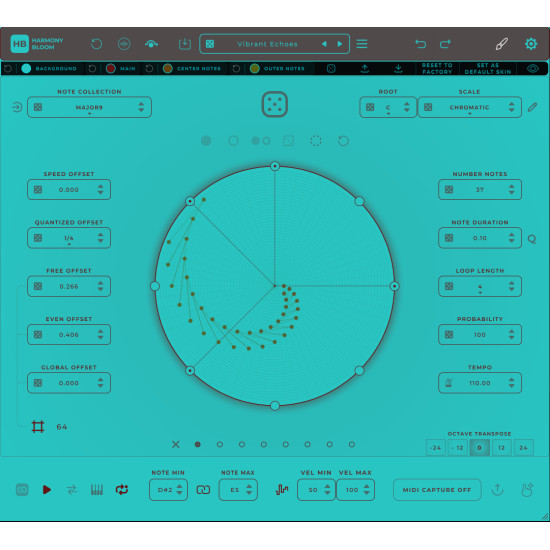Toggle the red loop button
Screen dimensions: 550x550
pyautogui.click(x=122, y=489)
